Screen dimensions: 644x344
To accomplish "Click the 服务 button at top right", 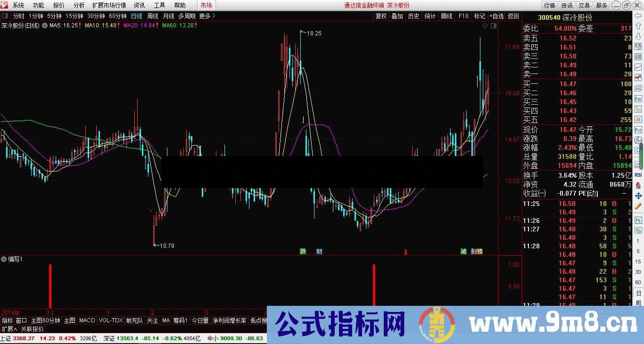I will pyautogui.click(x=602, y=5).
